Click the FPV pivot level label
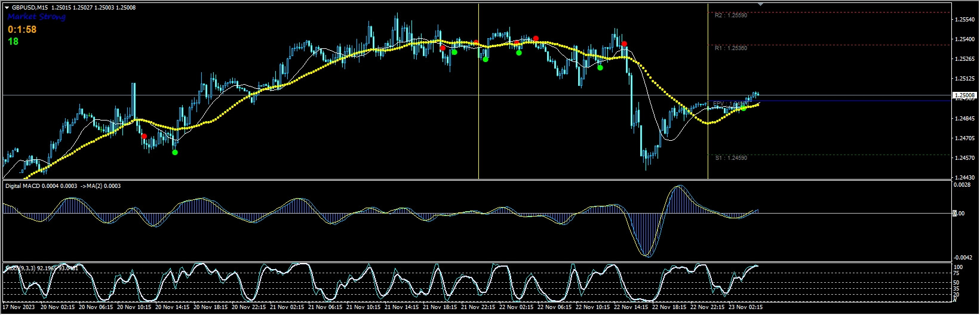This screenshot has height=315, width=980. (730, 104)
